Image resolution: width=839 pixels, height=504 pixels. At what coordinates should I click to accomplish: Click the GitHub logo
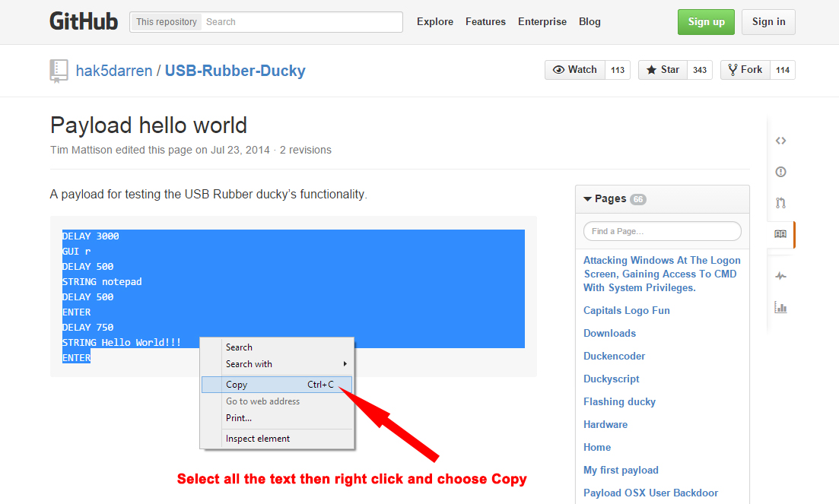click(x=84, y=21)
